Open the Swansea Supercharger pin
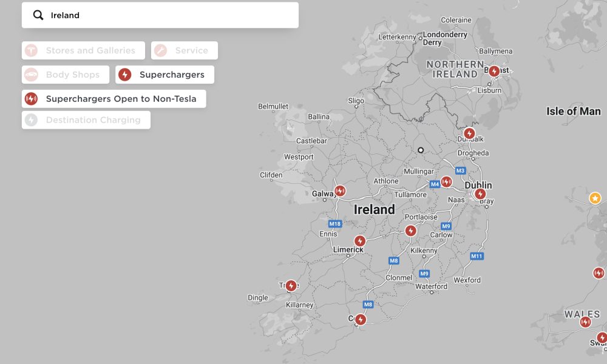This screenshot has width=607, height=364. (602, 338)
